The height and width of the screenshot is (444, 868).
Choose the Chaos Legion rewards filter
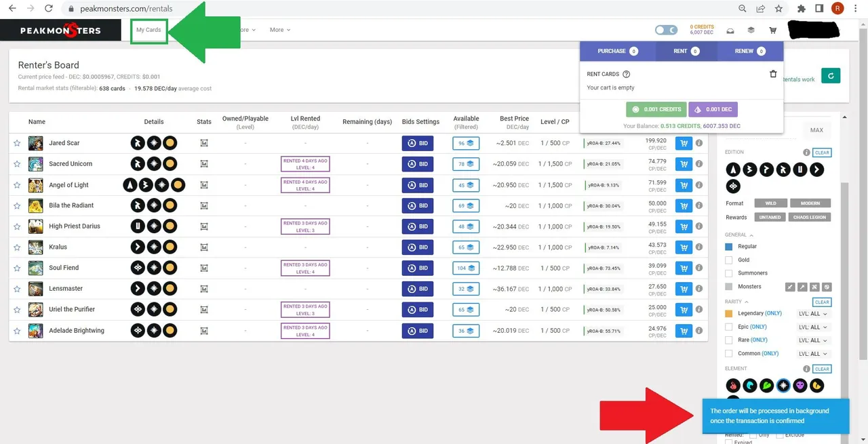point(810,217)
